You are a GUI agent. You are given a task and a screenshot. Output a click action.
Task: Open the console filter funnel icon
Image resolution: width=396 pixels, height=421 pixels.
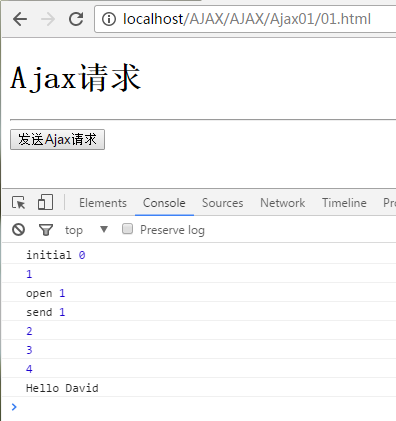tap(46, 230)
